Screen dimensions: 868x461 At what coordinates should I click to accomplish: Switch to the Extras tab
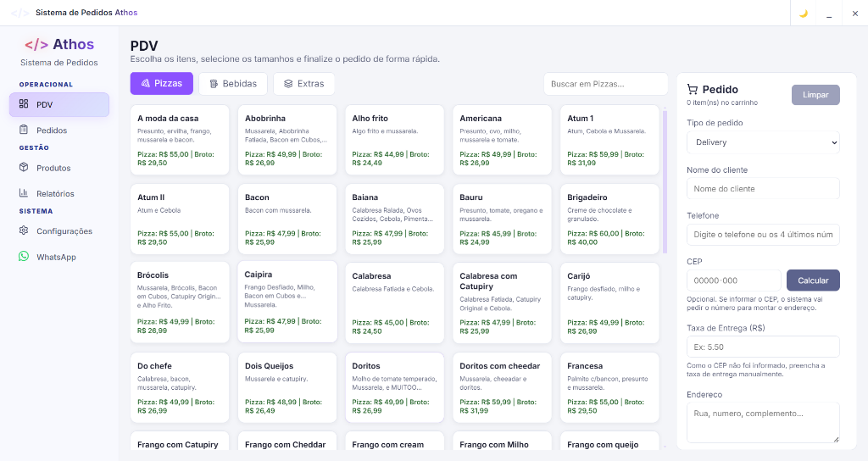coord(304,84)
